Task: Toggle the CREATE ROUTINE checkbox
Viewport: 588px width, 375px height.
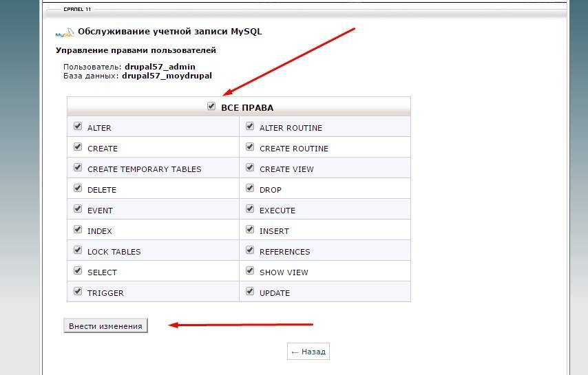Action: pyautogui.click(x=250, y=147)
